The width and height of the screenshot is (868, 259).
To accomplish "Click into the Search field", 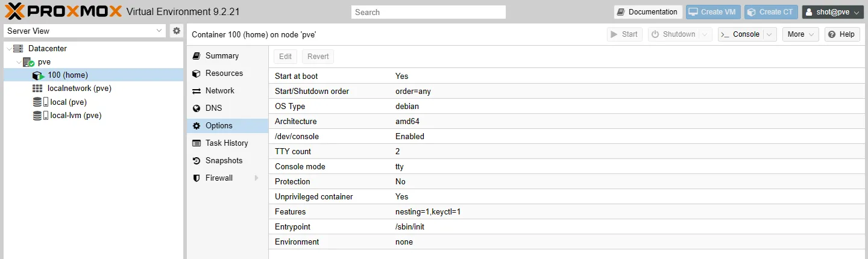I will [429, 12].
